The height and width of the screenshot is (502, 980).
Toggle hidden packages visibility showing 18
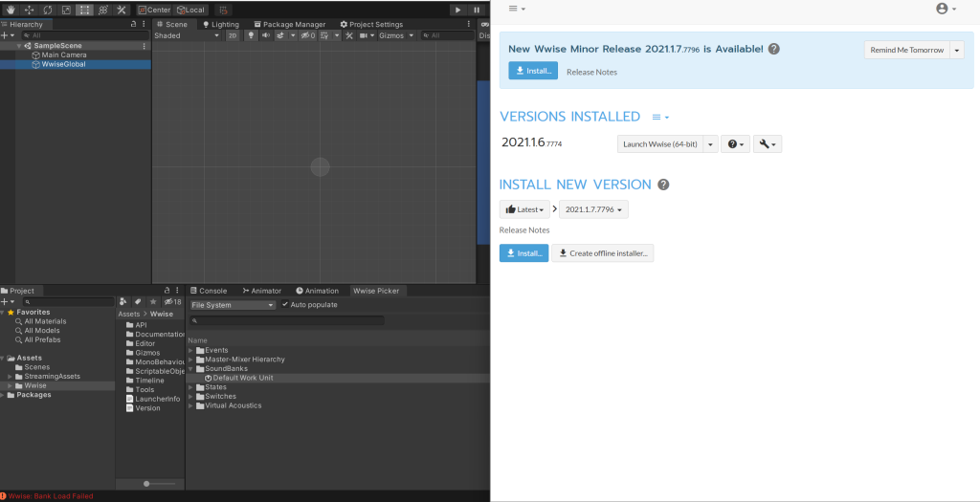[x=172, y=301]
